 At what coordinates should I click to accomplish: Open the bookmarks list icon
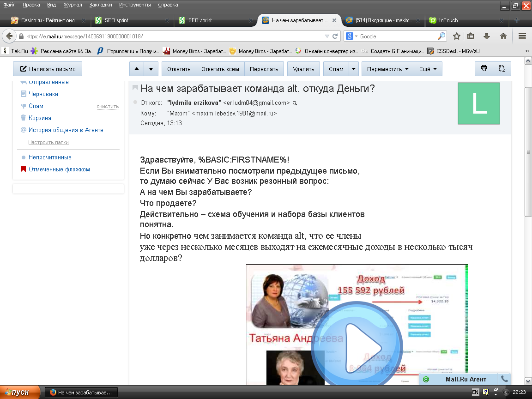(471, 36)
